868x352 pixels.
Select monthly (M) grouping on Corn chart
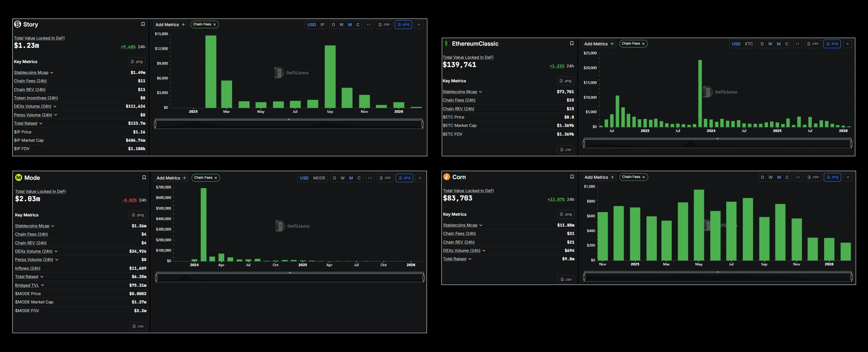(779, 177)
